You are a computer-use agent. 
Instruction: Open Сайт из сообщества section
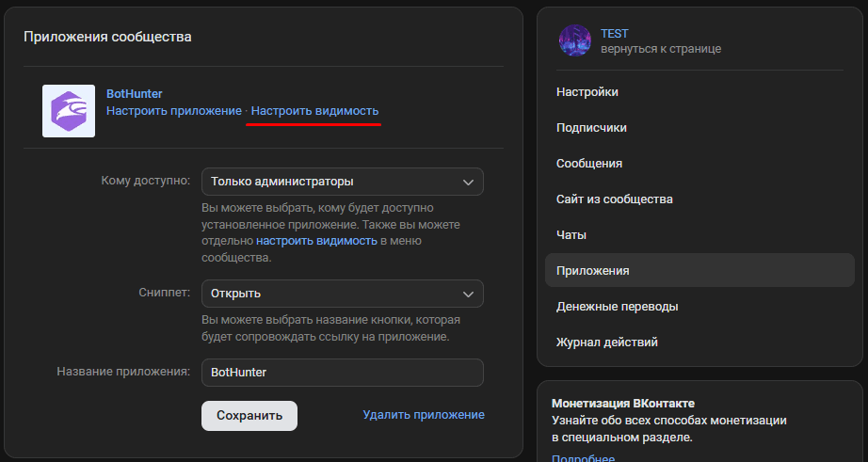614,199
